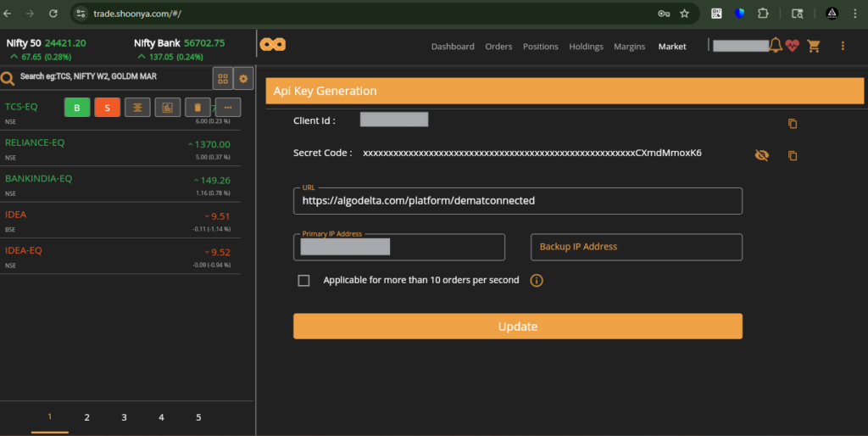Copy the Secret Code with copy icon

[x=793, y=155]
